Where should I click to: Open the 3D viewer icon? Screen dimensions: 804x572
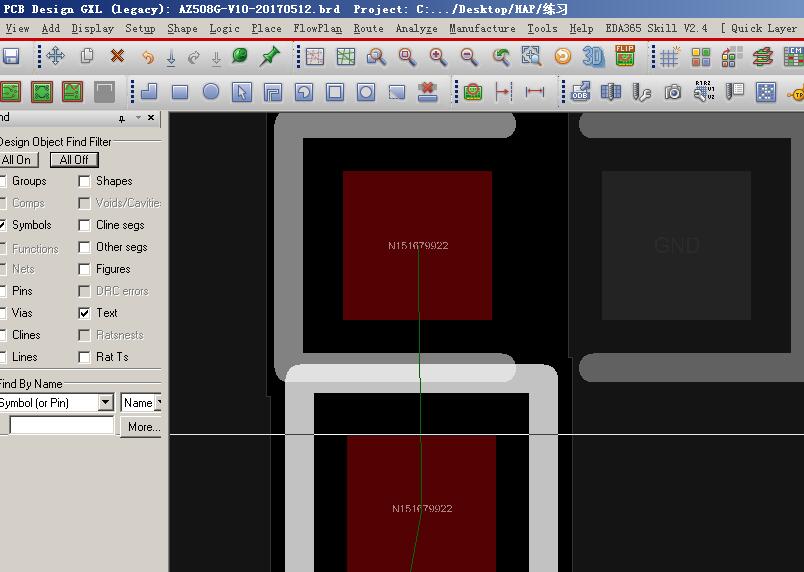point(593,57)
